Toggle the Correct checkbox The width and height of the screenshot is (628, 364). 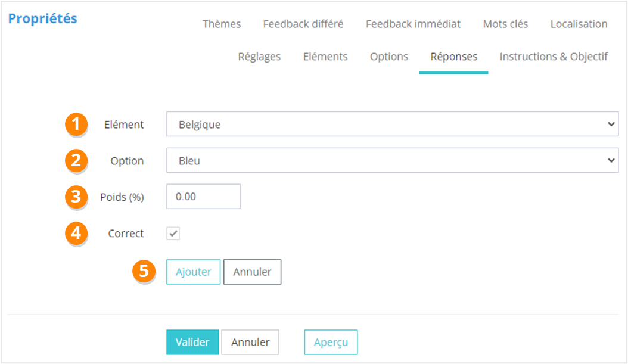[173, 234]
